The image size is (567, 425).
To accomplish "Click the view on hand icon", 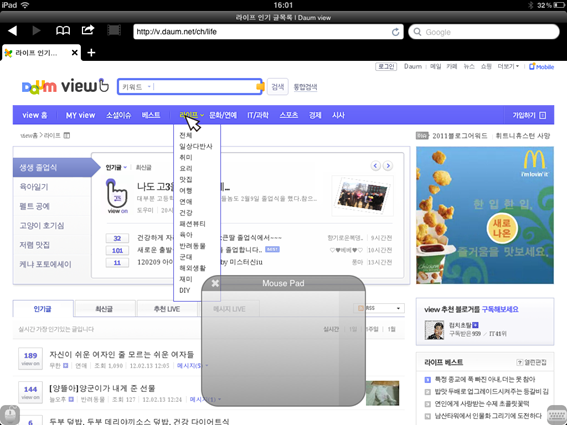I will 118,195.
